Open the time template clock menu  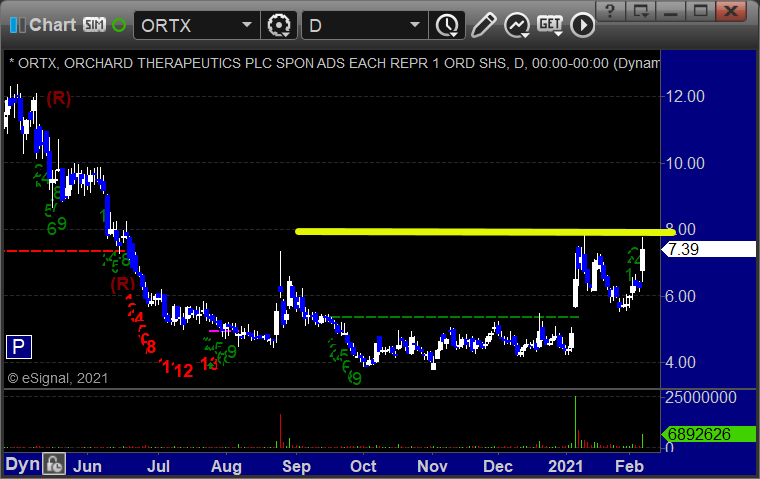point(447,25)
